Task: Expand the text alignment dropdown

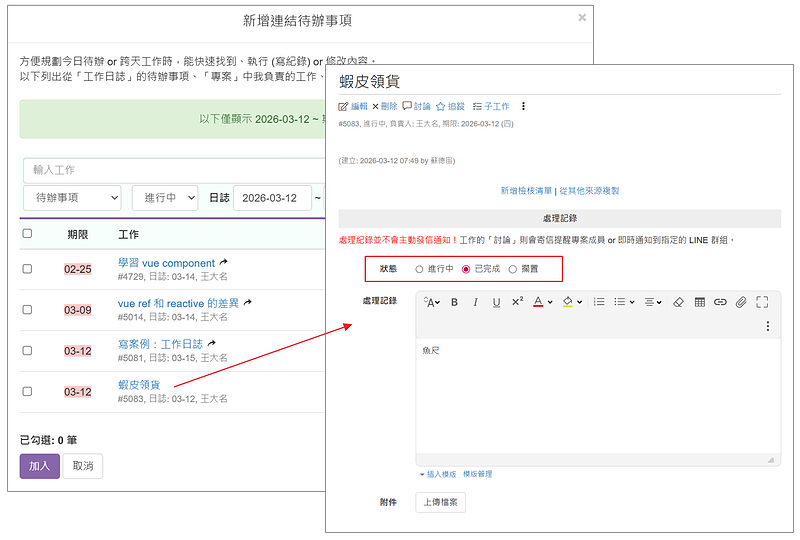Action: [652, 302]
